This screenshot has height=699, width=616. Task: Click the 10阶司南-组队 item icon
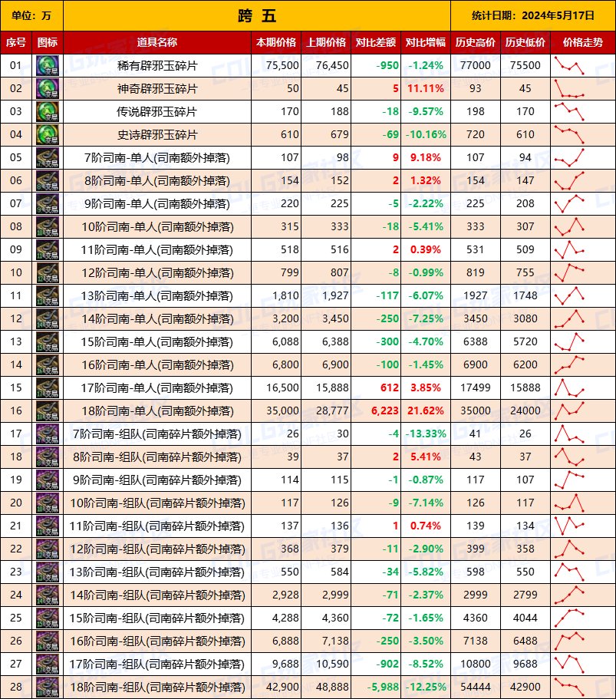click(48, 503)
